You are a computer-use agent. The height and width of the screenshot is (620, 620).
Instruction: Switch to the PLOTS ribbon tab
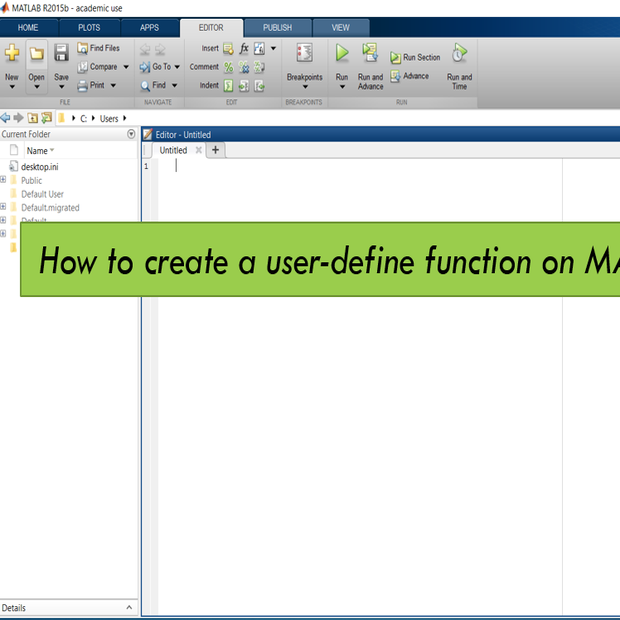[x=89, y=28]
